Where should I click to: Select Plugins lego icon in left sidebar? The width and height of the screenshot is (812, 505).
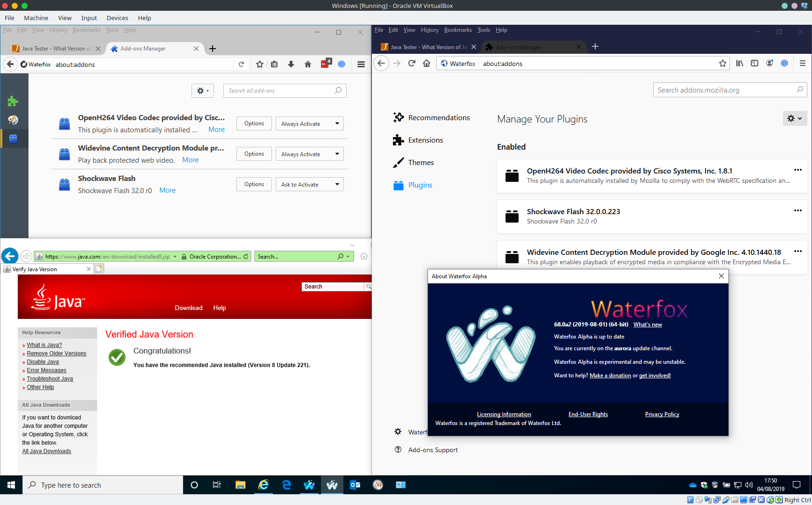point(13,138)
